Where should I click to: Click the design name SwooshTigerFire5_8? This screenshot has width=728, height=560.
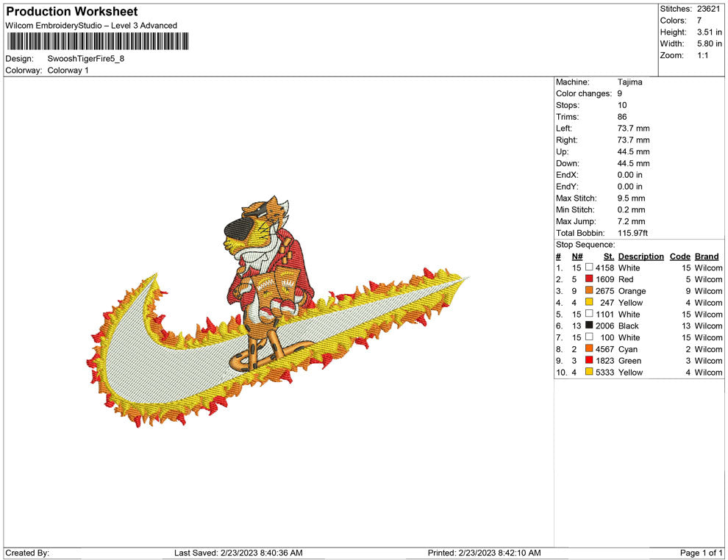(86, 59)
